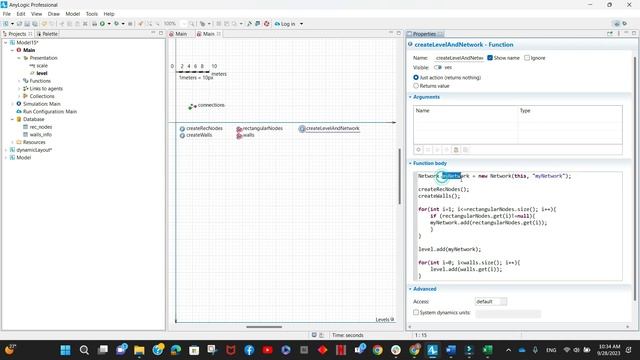Click the canvas vertical scrollbar

[399, 176]
